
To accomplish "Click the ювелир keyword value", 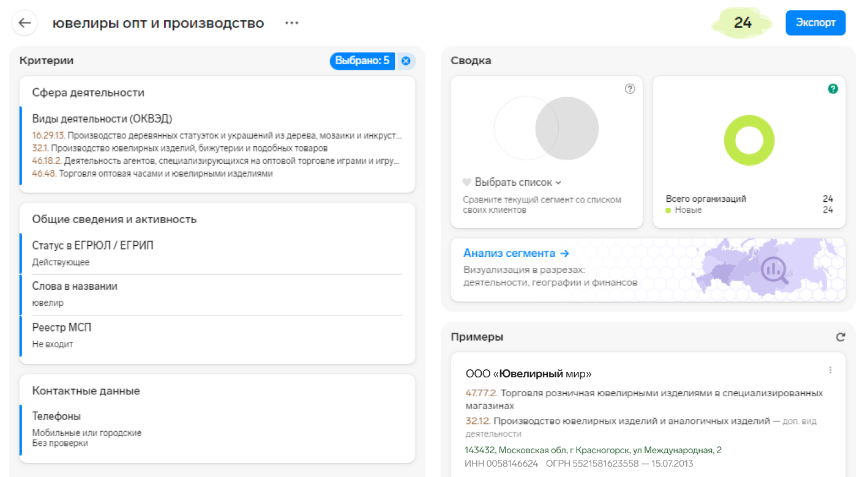I will (x=48, y=303).
